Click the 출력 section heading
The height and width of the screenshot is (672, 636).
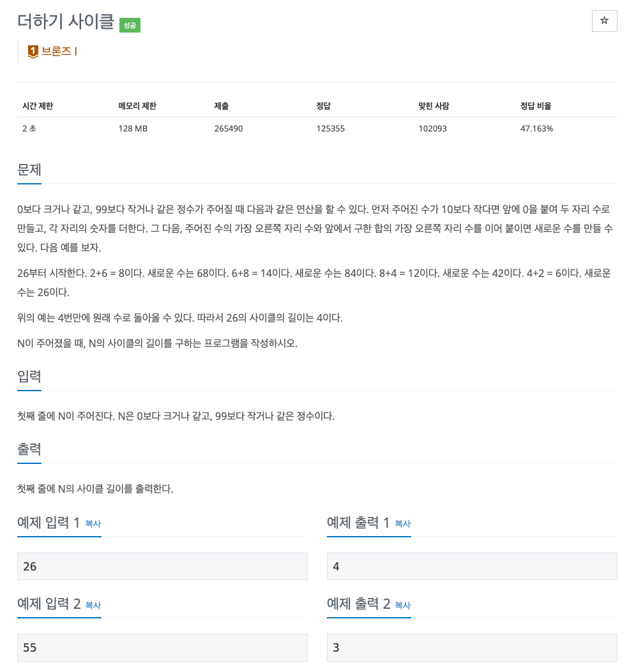[29, 449]
